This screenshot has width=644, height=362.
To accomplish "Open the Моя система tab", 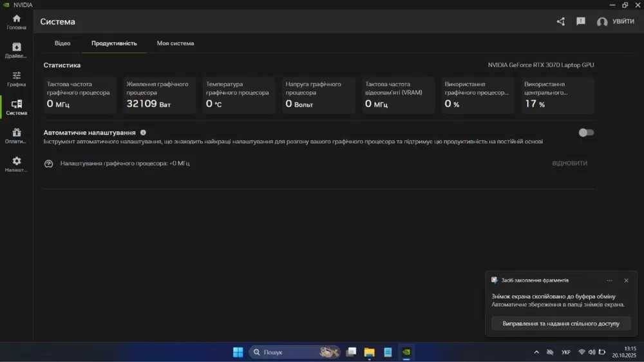I will pos(175,43).
